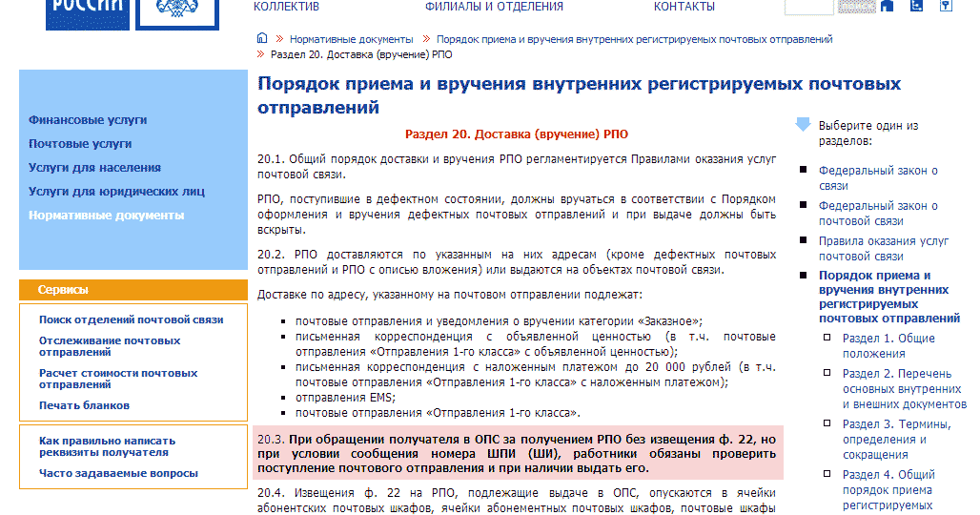Click the list item mentioning «Заказное»
980x515 pixels.
[x=499, y=321]
